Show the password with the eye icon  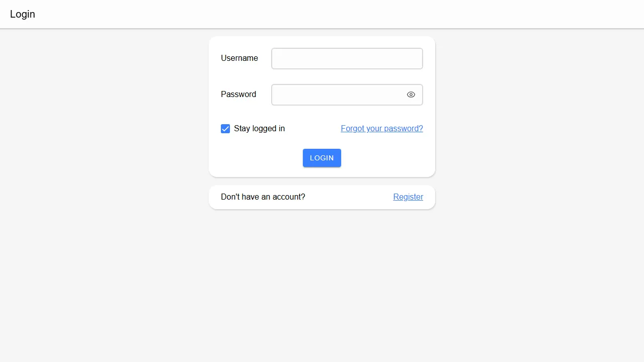[411, 95]
